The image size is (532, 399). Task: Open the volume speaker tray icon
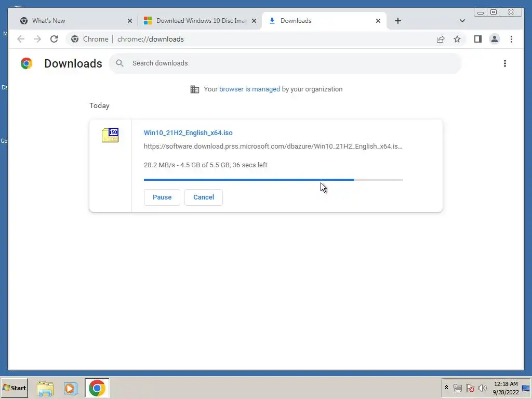point(482,388)
